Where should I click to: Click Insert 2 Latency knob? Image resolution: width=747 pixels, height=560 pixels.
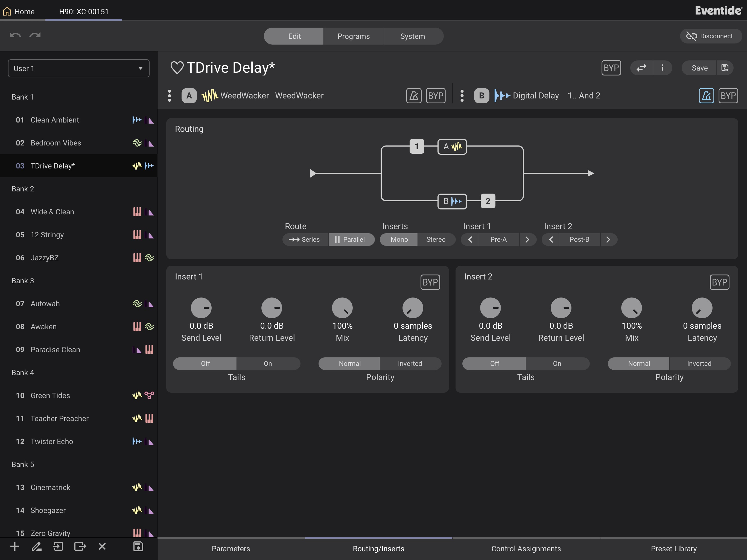point(702,308)
